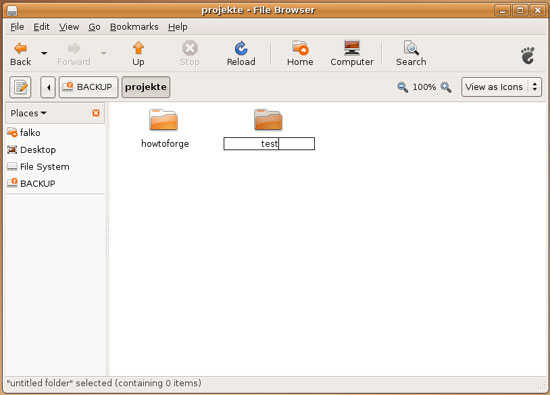This screenshot has height=395, width=550.
Task: Open the Search tool
Action: [411, 54]
